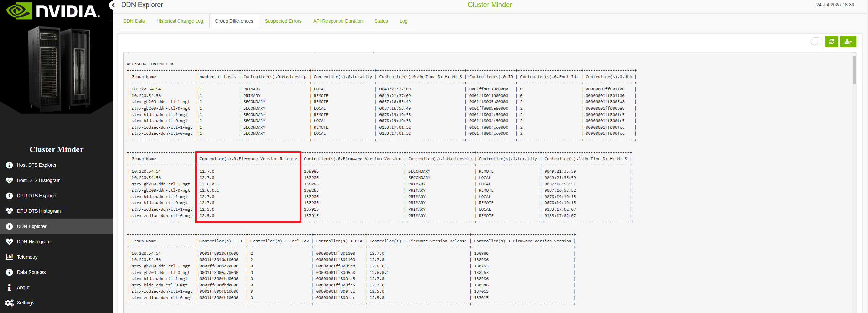This screenshot has height=313, width=868.
Task: Click the Controller(s).0.ULA column header
Action: [x=609, y=77]
